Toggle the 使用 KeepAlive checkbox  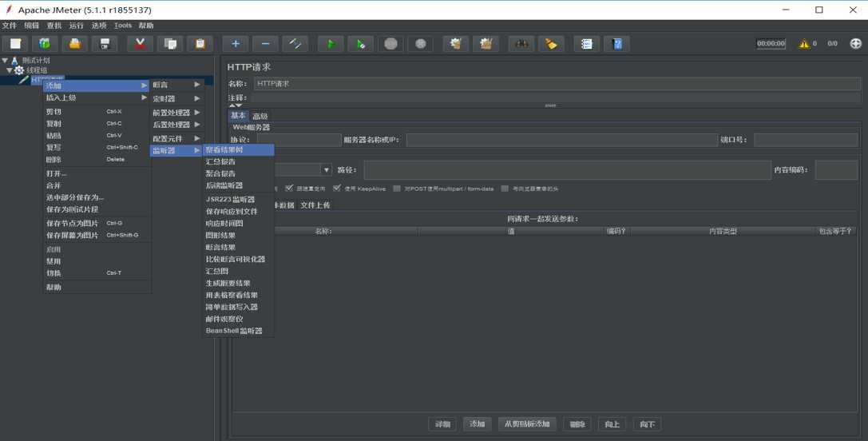point(336,189)
